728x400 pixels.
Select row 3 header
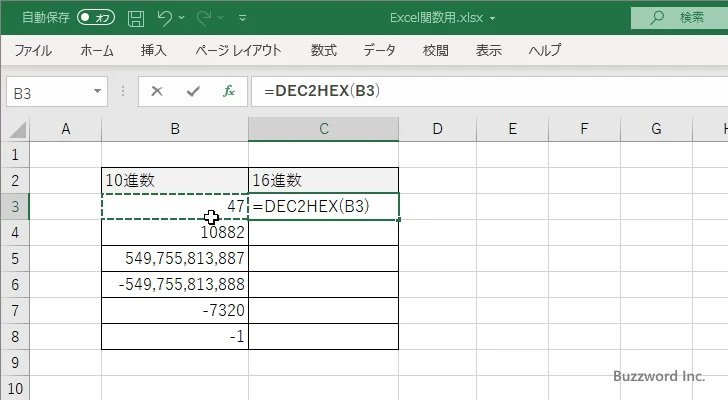point(15,206)
